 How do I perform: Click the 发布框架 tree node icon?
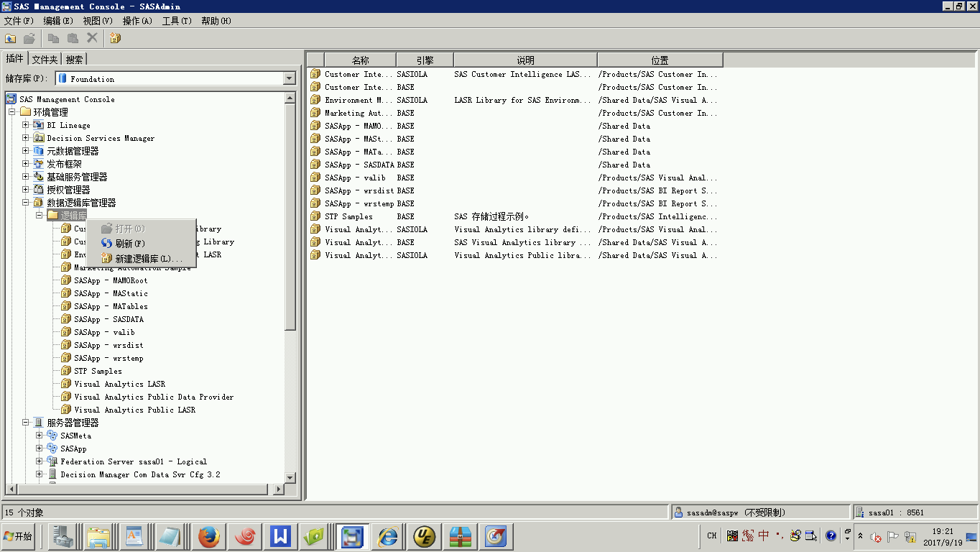coord(39,164)
